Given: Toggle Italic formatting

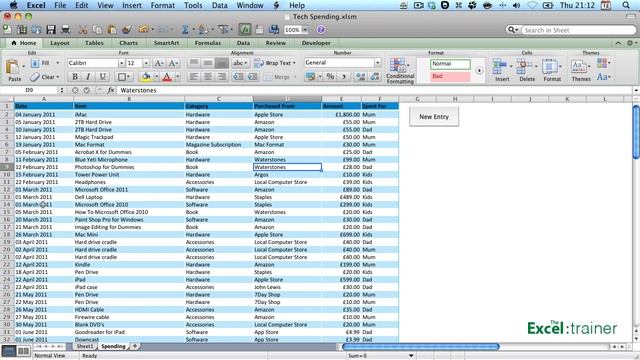Looking at the screenshot, I should tap(88, 77).
